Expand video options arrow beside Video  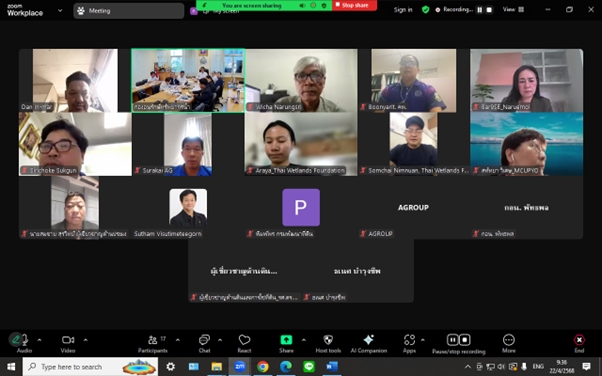click(85, 340)
